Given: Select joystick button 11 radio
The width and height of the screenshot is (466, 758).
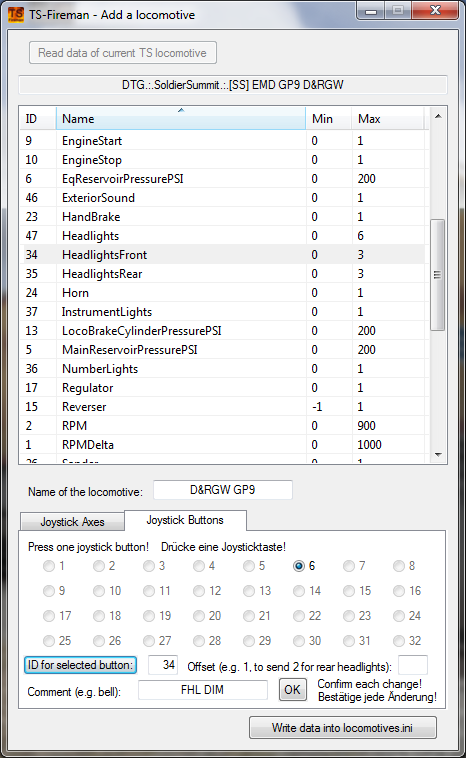Looking at the screenshot, I should tap(149, 591).
